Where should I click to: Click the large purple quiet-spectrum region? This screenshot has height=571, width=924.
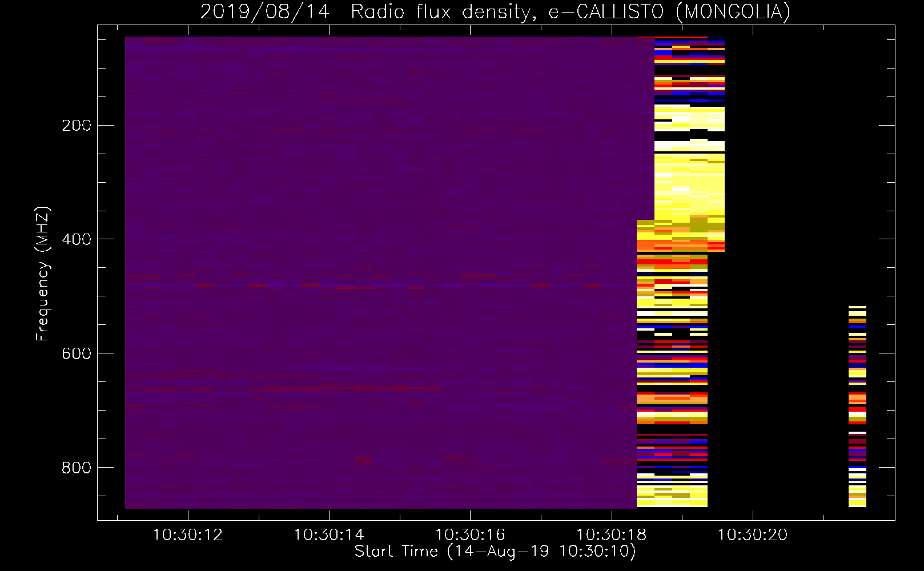point(381,272)
